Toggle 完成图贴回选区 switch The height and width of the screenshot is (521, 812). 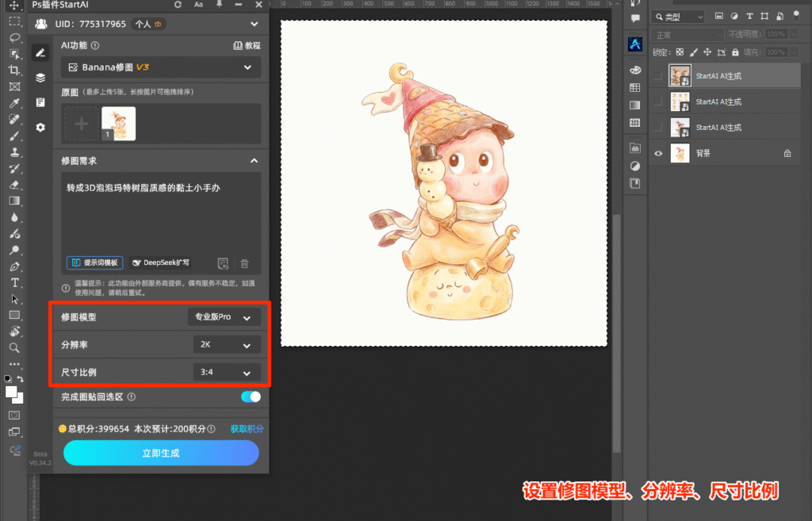coord(251,396)
